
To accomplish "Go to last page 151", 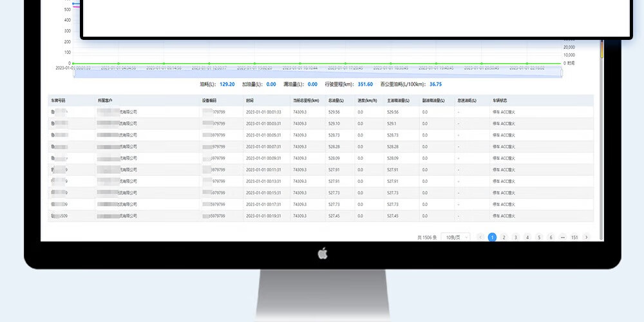I will pos(574,237).
